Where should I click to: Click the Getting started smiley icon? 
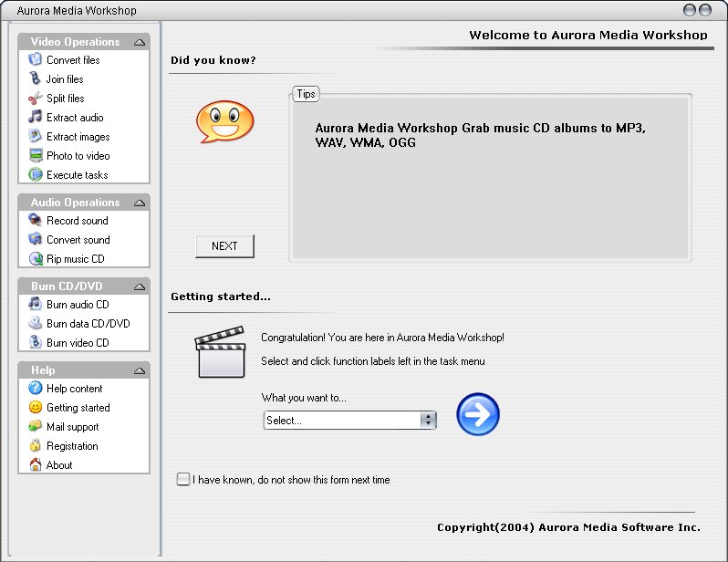pyautogui.click(x=36, y=407)
